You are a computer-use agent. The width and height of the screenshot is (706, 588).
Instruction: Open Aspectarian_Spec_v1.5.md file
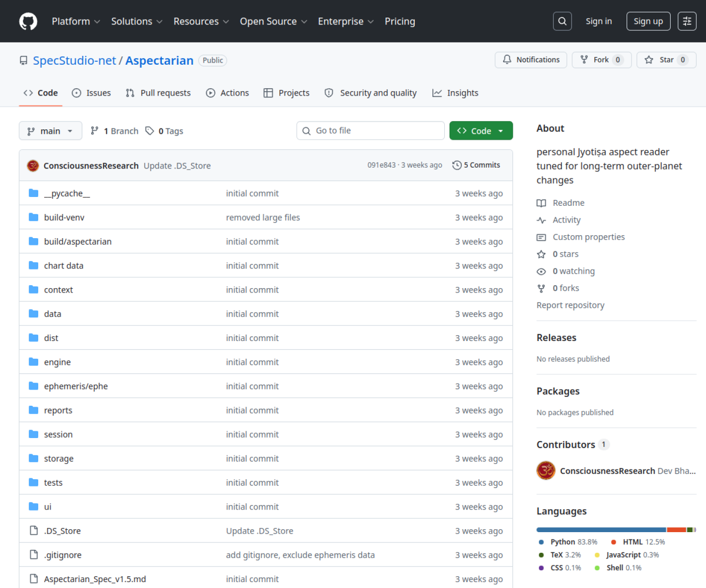[x=95, y=579]
